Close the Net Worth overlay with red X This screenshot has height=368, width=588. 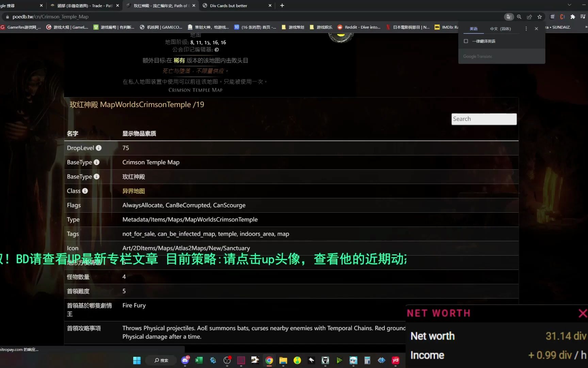coord(583,313)
